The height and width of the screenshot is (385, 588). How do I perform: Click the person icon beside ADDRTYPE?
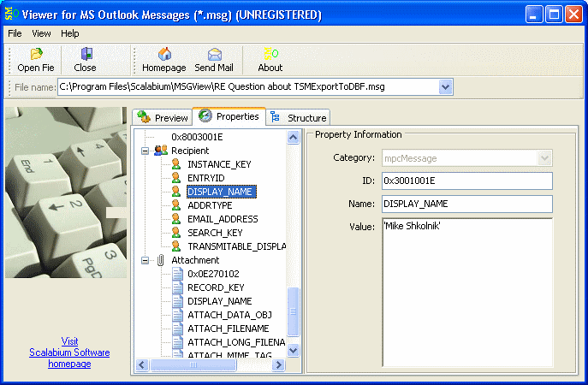175,205
